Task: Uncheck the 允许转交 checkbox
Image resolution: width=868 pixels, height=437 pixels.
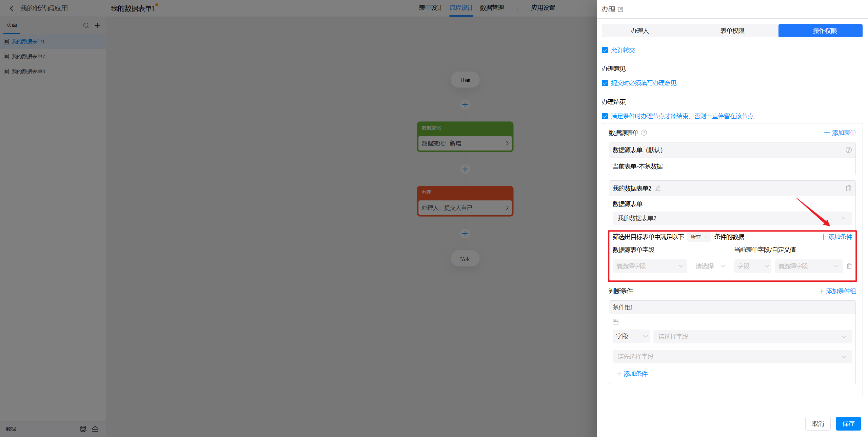Action: pyautogui.click(x=605, y=50)
